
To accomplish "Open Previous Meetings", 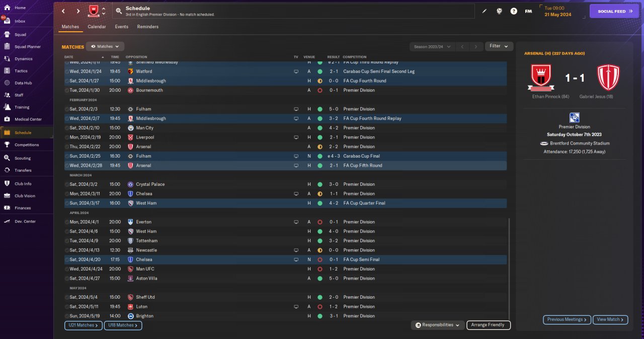I will click(x=567, y=319).
